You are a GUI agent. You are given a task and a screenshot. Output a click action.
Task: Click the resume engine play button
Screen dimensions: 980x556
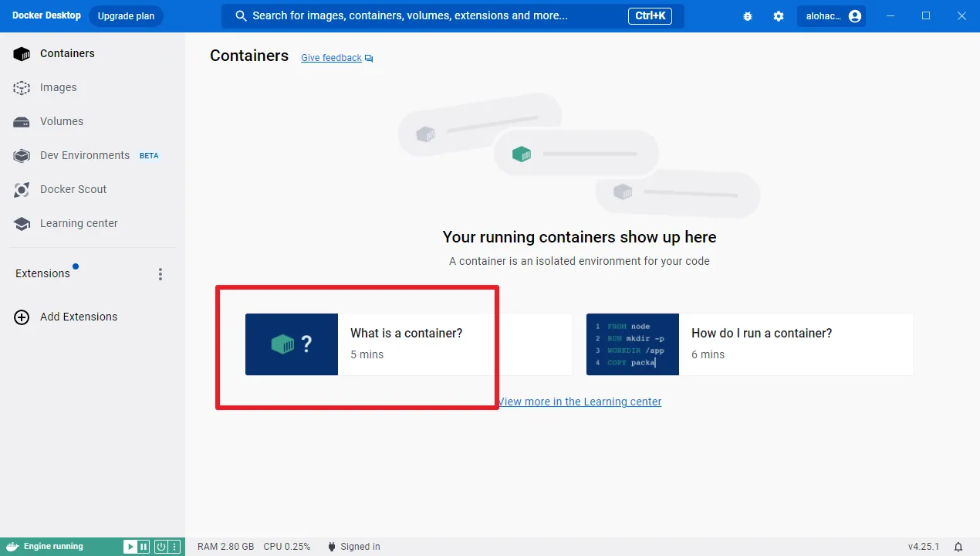point(130,547)
